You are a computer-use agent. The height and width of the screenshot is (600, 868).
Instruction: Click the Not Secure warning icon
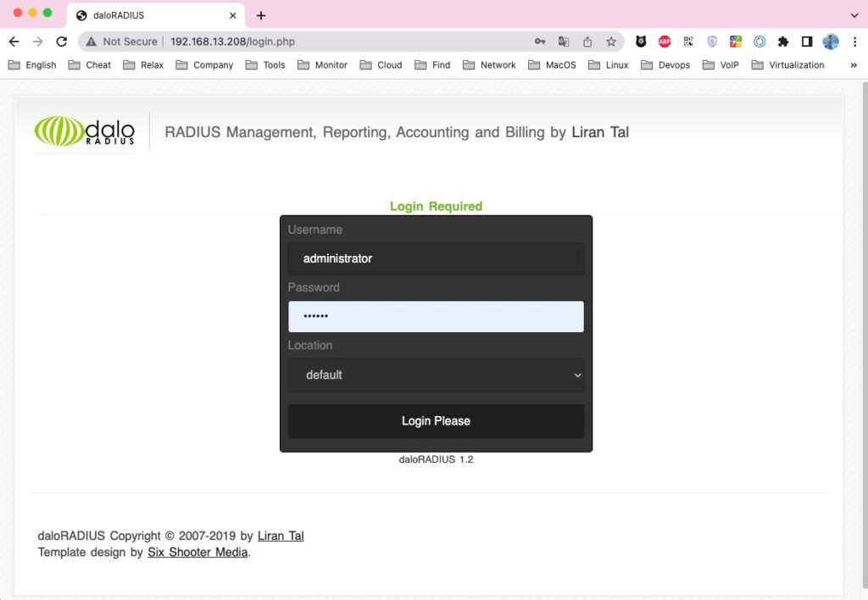[x=92, y=42]
